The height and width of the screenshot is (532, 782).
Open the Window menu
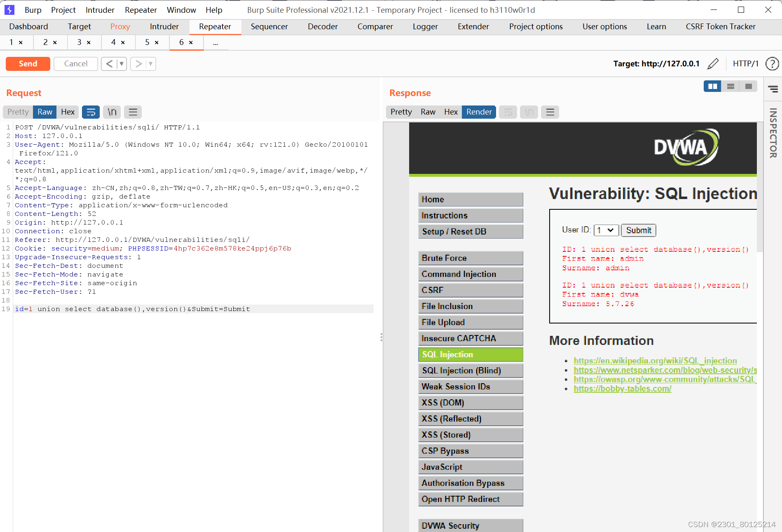coord(181,10)
